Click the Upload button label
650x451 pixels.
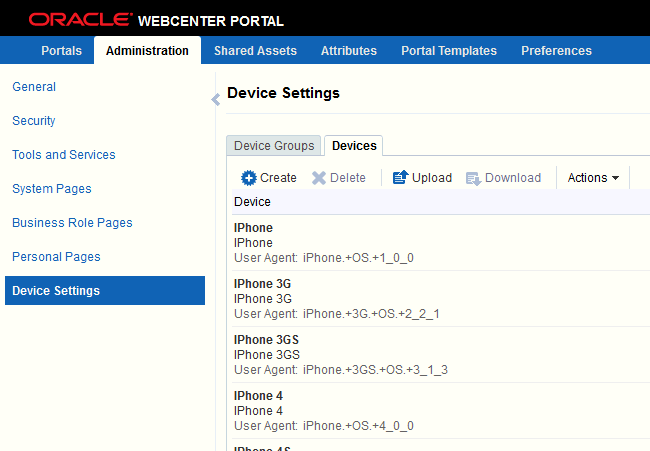tap(432, 178)
